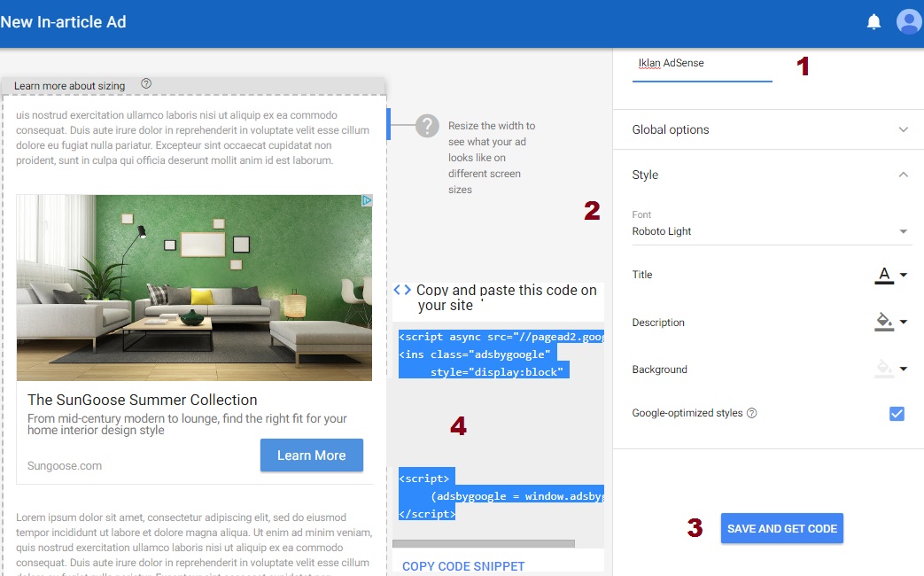Expand the Global options section
Image resolution: width=924 pixels, height=576 pixels.
(x=903, y=129)
